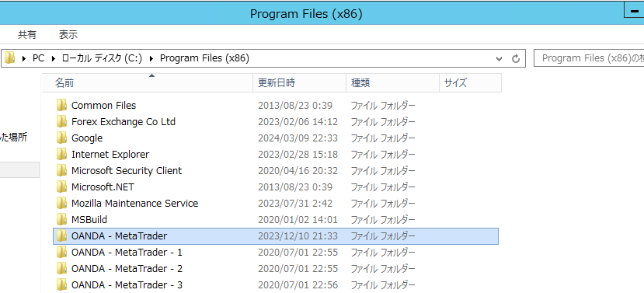Expand the arrow before ローカル ディスク breadcrumb
Image resolution: width=644 pixels, height=293 pixels.
[54, 59]
